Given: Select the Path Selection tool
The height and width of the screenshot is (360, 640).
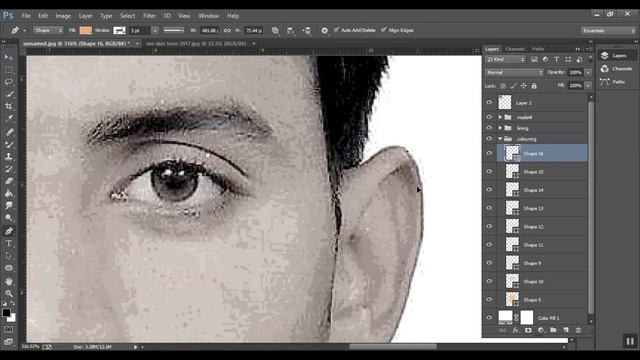Looking at the screenshot, I should click(x=9, y=256).
